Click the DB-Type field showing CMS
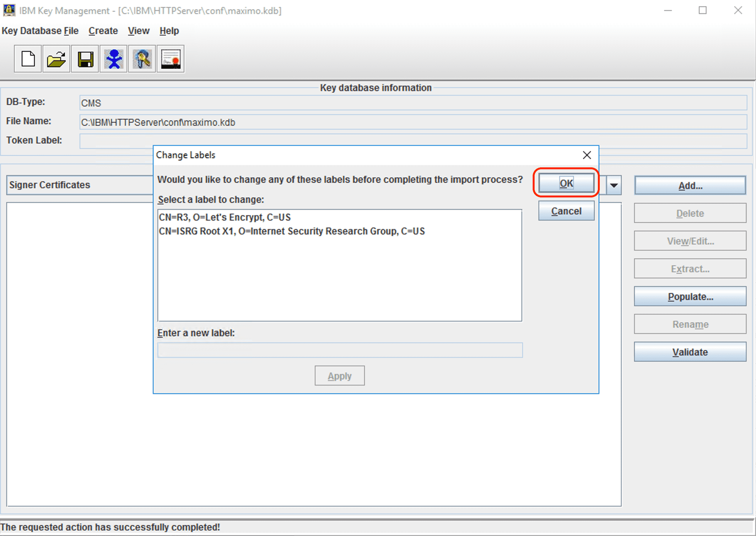 click(x=413, y=103)
